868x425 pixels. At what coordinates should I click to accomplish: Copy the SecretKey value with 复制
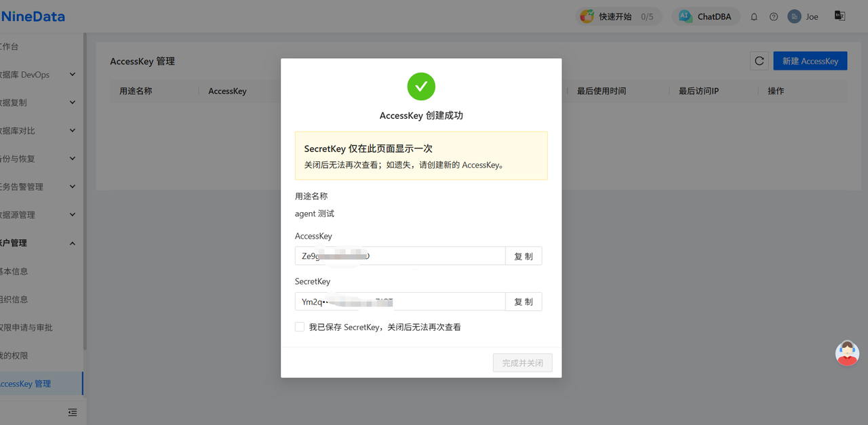coord(524,302)
